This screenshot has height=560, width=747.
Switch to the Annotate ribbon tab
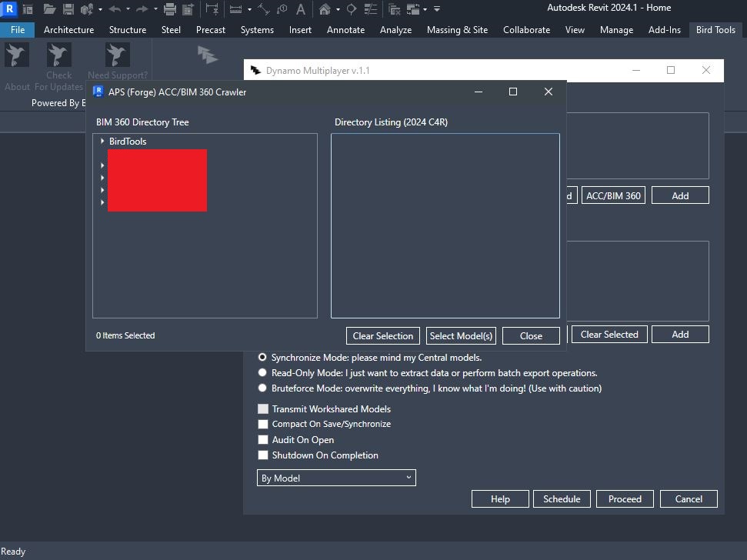click(x=346, y=29)
